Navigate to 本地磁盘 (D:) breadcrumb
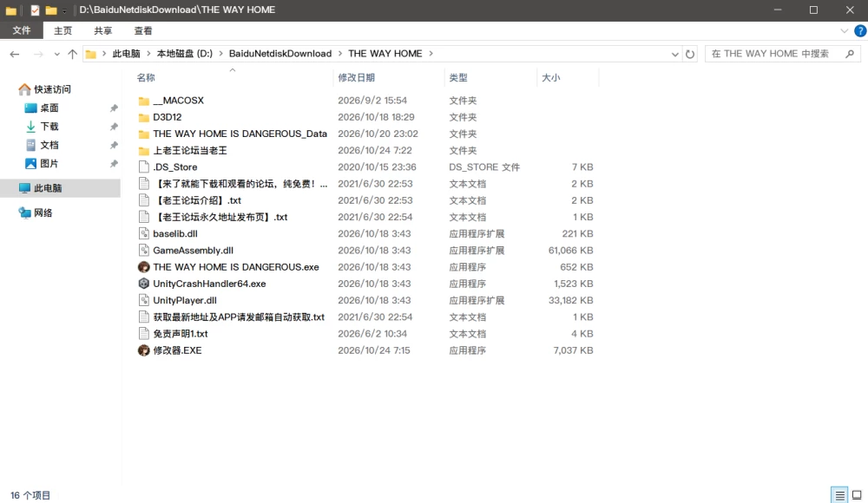 184,54
